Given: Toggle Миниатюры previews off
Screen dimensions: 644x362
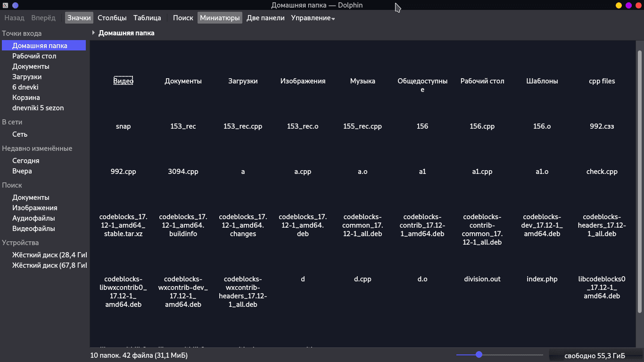Looking at the screenshot, I should [220, 18].
